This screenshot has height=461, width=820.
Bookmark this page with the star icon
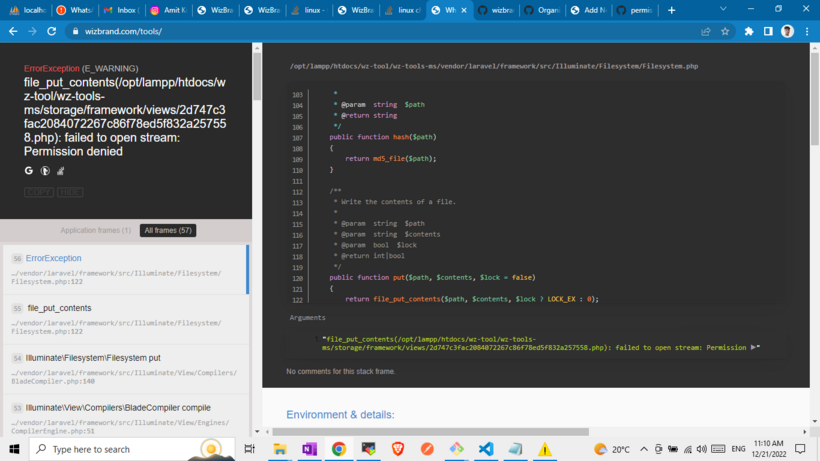725,31
